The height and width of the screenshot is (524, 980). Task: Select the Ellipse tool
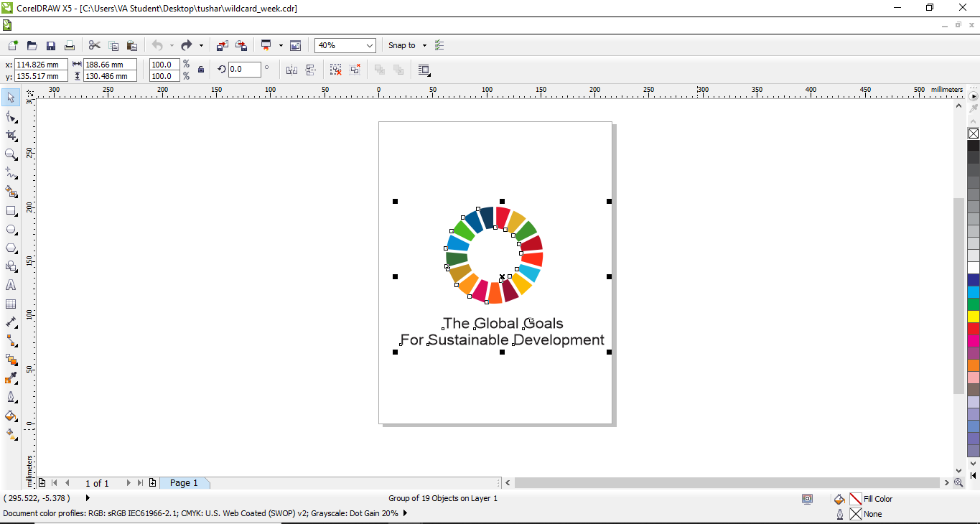[x=11, y=229]
